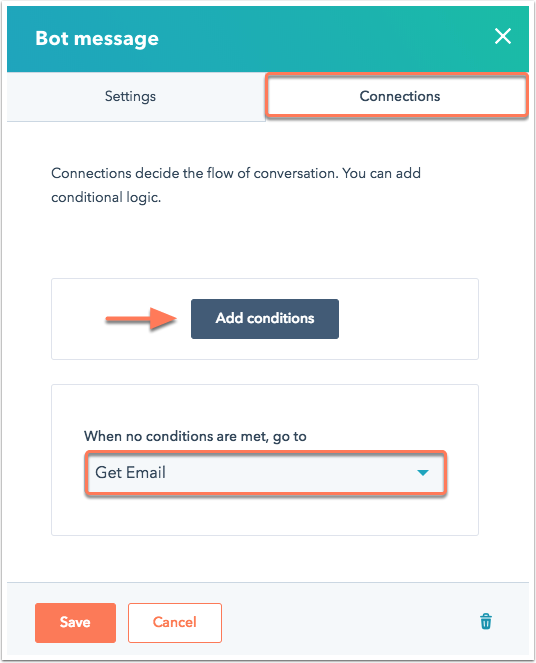Click the panel containing Add conditions
The width and height of the screenshot is (536, 663).
click(265, 319)
